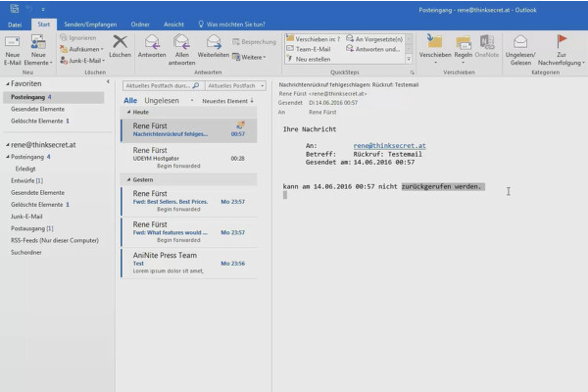Click the send/receive icon in the title bar
This screenshot has width=588, height=392.
15,8
